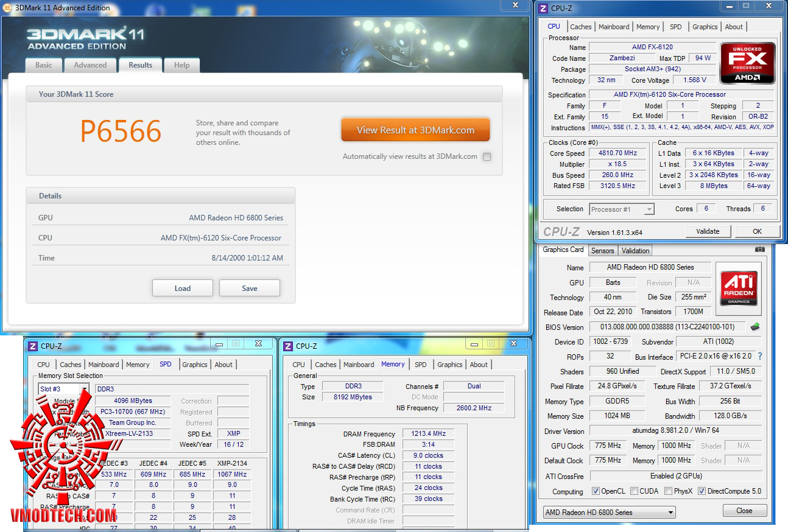This screenshot has height=532, width=788.
Task: Click the ATI Radeon Graphics logo
Action: (739, 289)
